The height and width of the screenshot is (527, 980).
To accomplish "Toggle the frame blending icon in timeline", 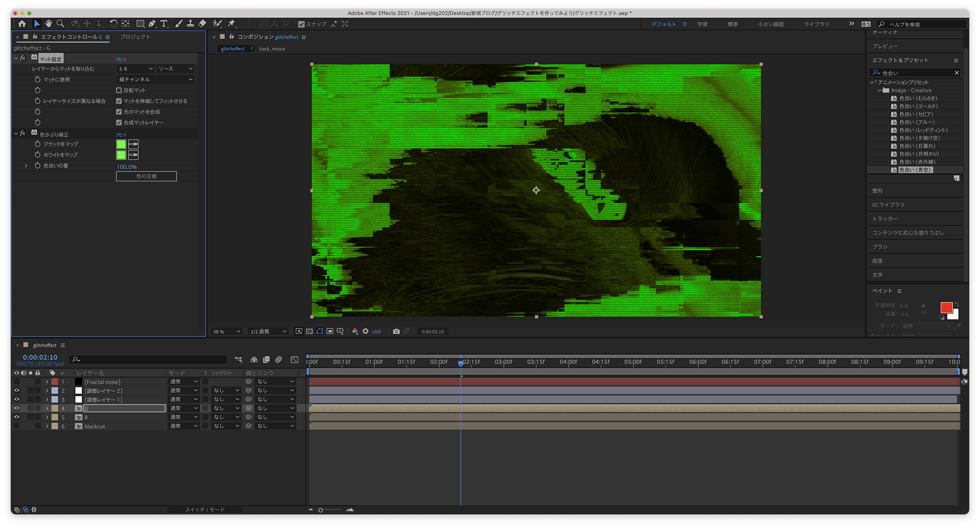I will 266,360.
